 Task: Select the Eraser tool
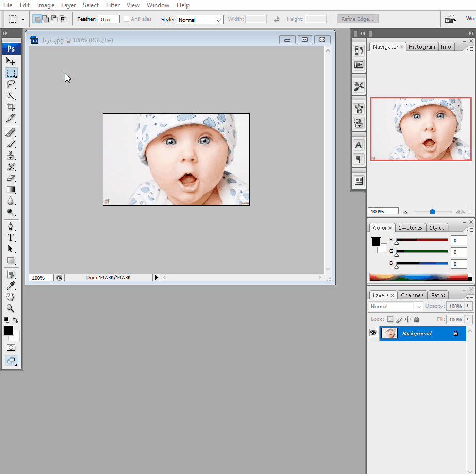point(11,178)
